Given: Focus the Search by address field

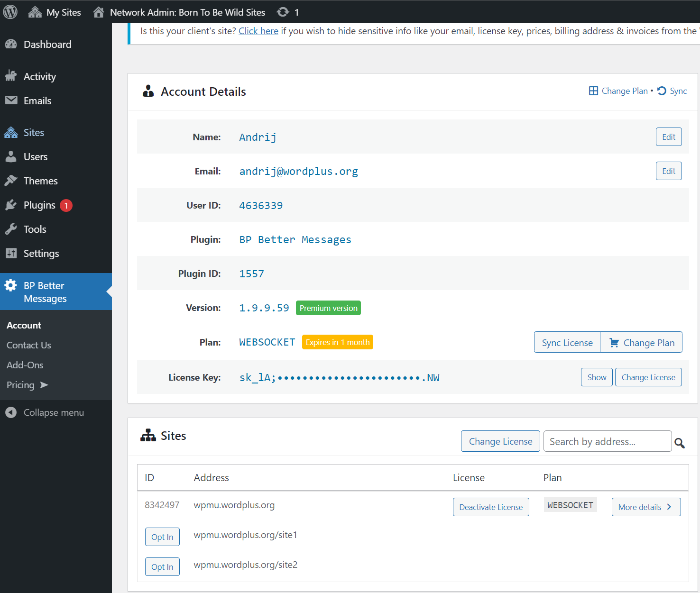Looking at the screenshot, I should [x=608, y=441].
